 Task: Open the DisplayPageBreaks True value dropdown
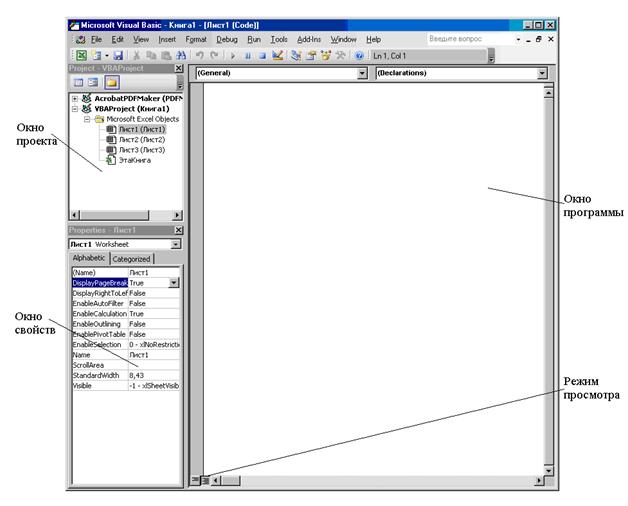(x=173, y=283)
